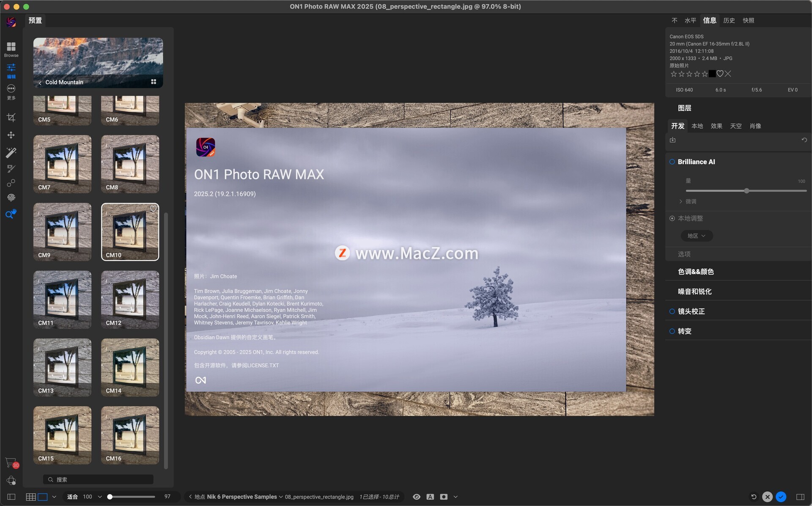Switch to the 效果 layer tab
The image size is (812, 506).
716,126
